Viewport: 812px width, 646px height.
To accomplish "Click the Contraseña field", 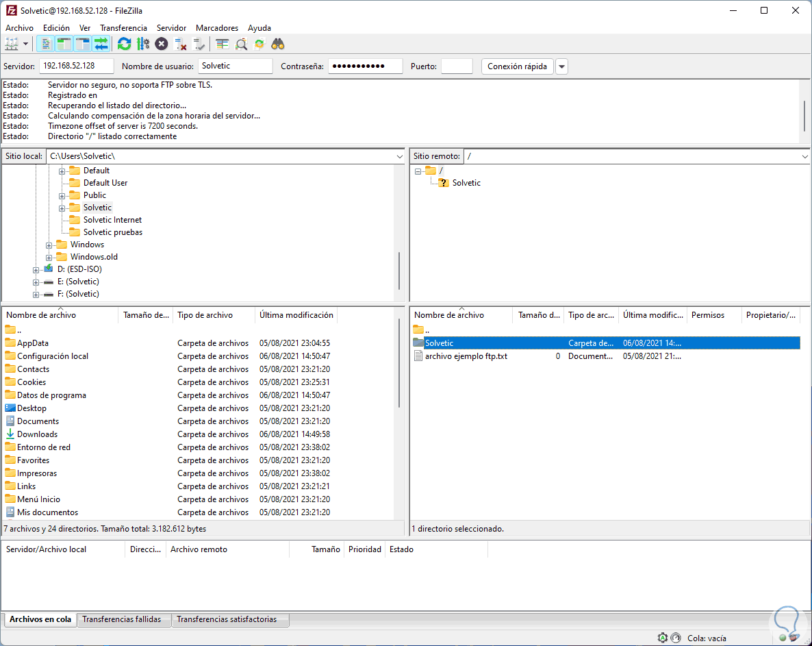I will [365, 66].
